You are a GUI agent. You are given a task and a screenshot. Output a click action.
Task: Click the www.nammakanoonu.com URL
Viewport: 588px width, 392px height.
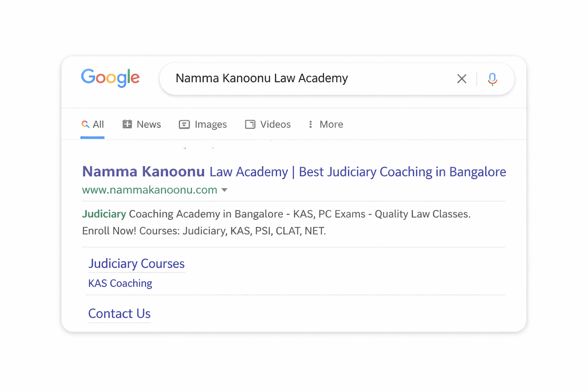(x=150, y=190)
